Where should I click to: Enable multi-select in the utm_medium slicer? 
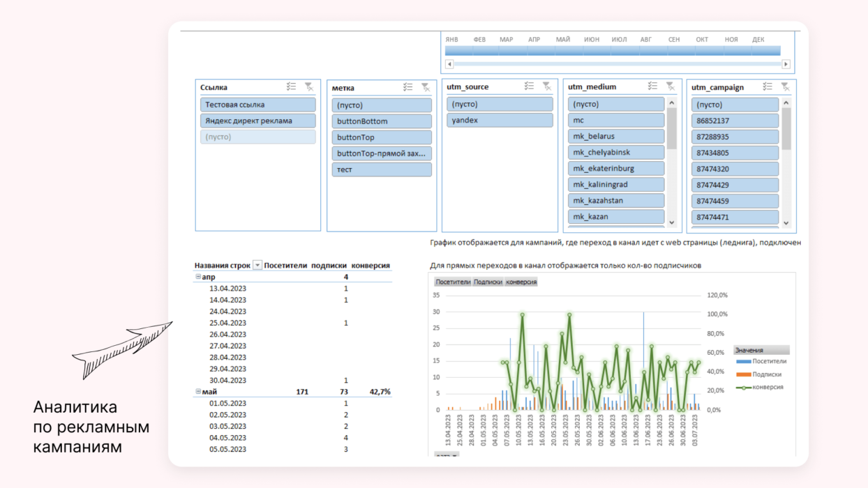[652, 86]
